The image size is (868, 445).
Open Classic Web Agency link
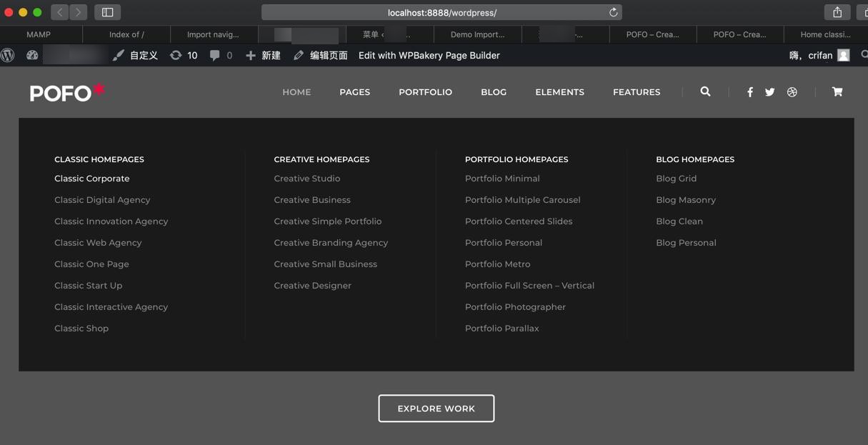(x=98, y=243)
